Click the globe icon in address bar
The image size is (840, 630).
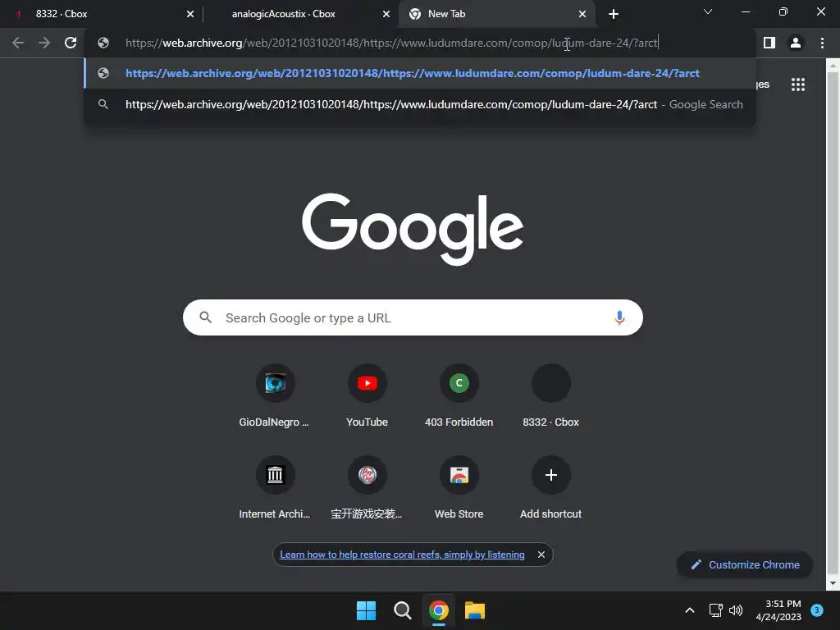click(x=103, y=43)
